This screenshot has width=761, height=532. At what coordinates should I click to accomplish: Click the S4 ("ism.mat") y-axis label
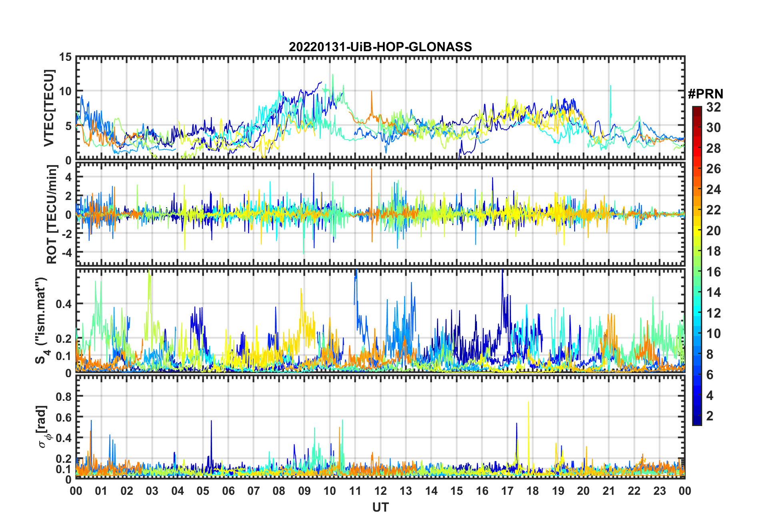click(41, 320)
